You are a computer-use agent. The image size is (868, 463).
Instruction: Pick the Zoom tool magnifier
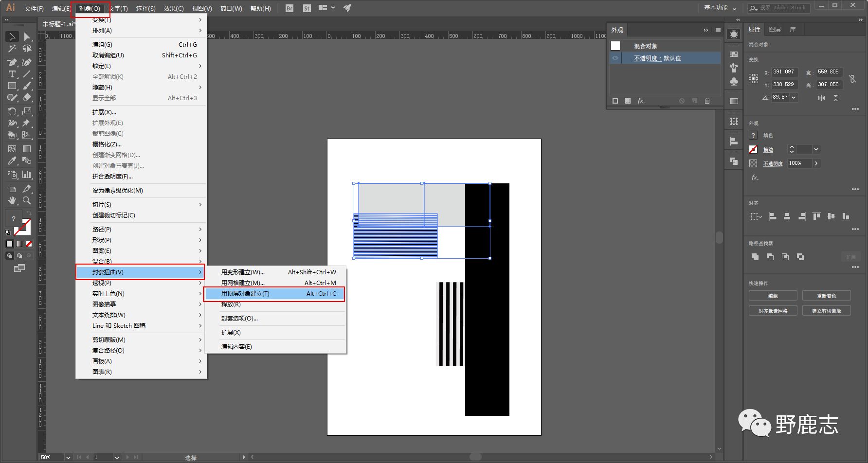click(27, 200)
